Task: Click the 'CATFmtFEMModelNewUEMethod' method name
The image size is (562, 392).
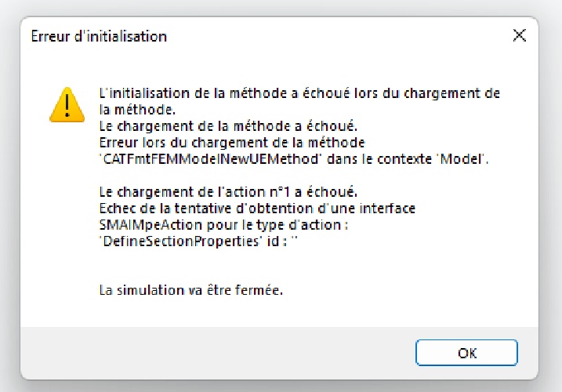Action: pos(209,159)
